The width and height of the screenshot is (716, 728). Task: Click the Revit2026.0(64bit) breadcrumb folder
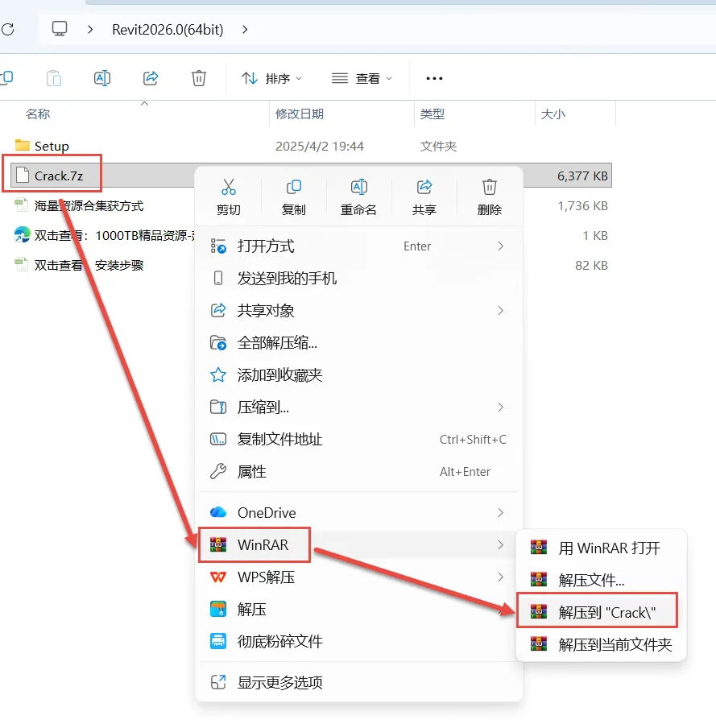(168, 30)
